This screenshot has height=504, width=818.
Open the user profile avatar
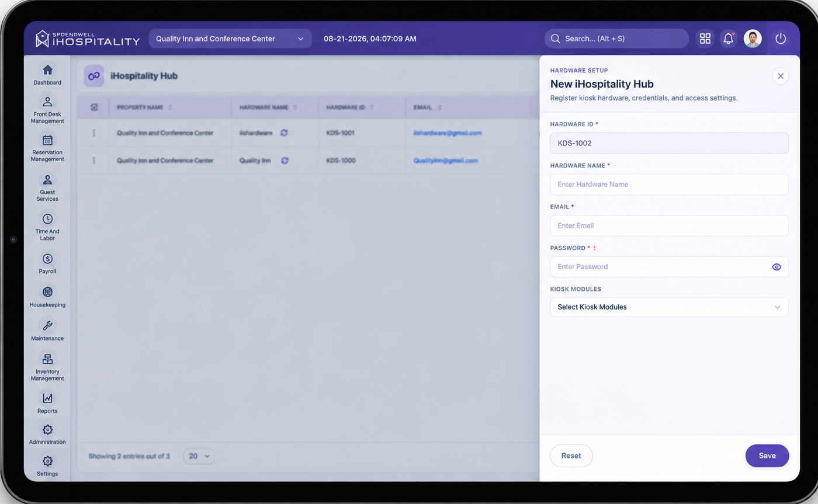[x=753, y=39]
